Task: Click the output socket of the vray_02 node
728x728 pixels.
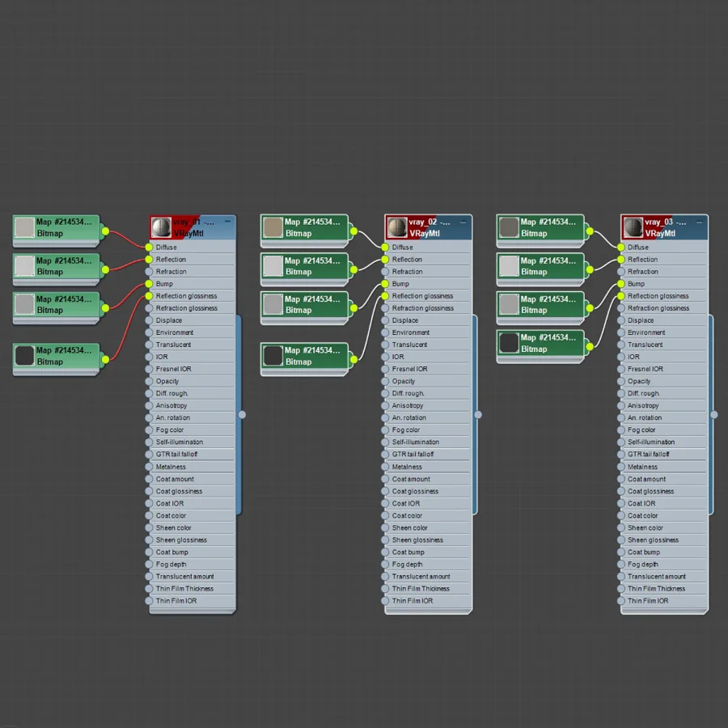Action: pyautogui.click(x=478, y=415)
